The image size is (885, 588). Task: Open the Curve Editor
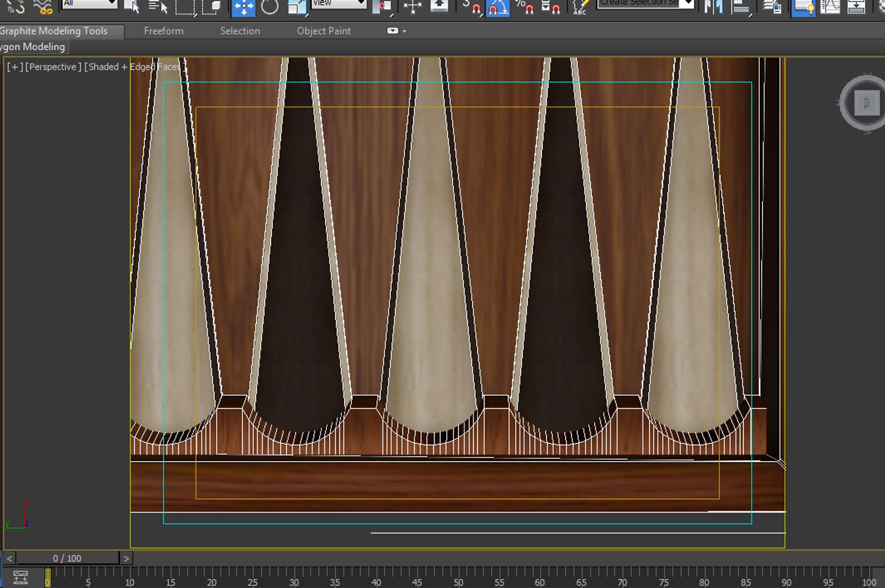[830, 7]
